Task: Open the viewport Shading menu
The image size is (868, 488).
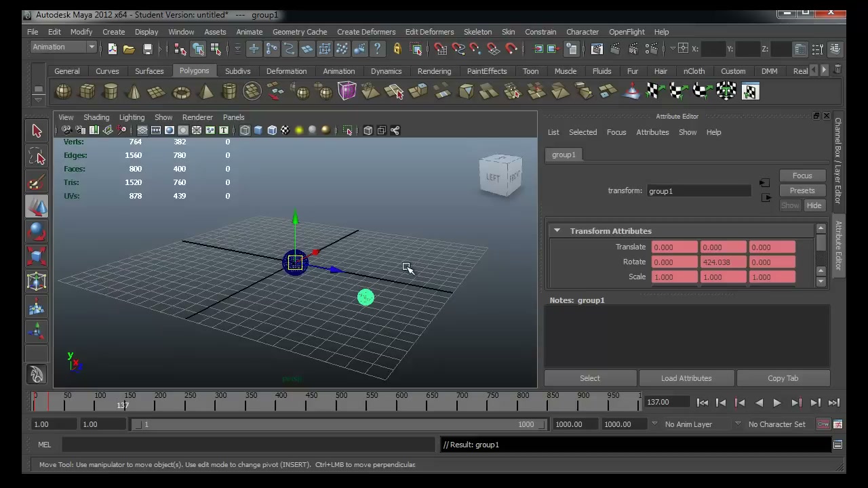Action: click(96, 117)
